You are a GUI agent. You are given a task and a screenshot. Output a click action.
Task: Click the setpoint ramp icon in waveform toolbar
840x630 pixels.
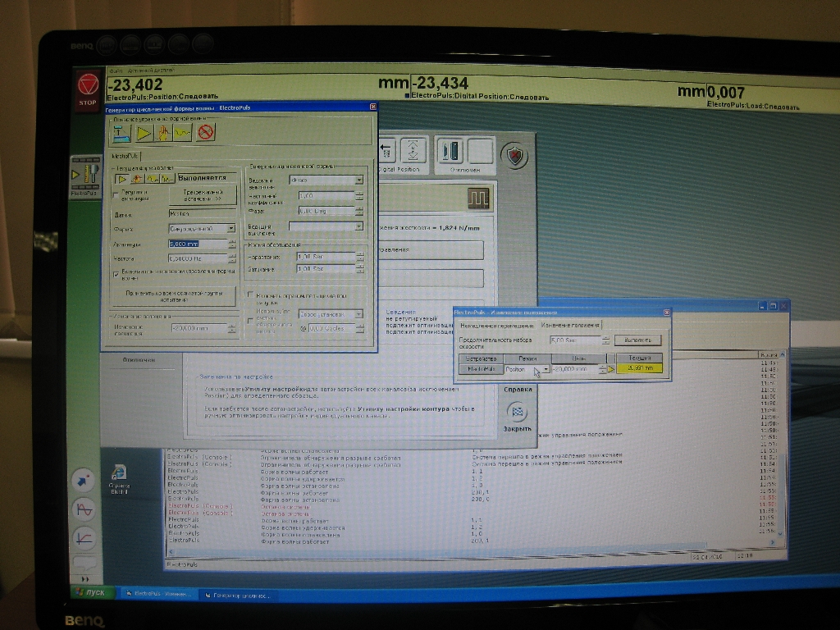coord(121,133)
